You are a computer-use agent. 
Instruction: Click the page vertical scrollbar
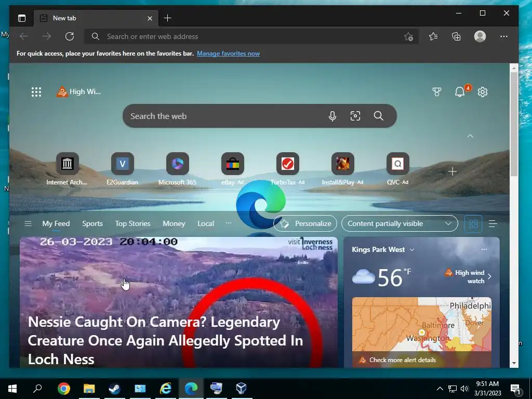[514, 124]
